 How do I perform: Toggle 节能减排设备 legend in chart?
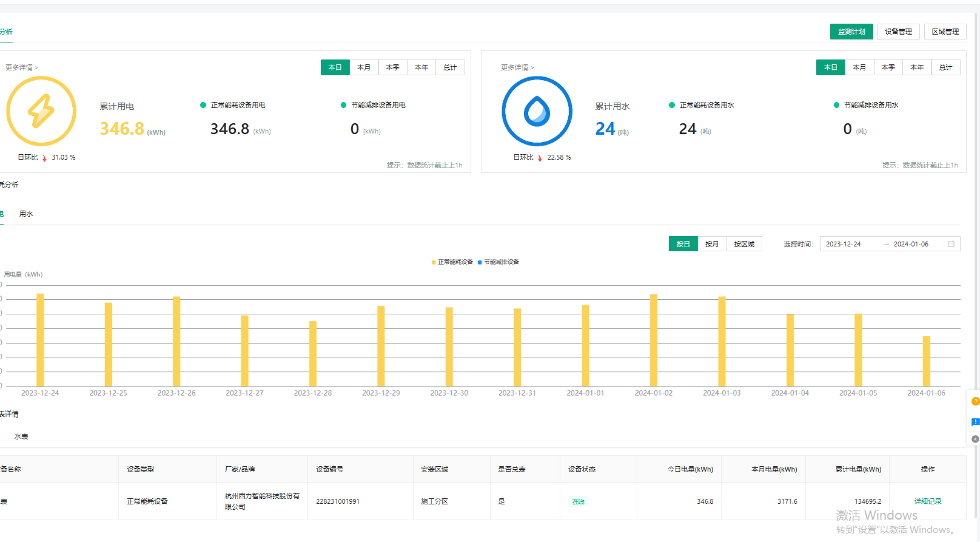coord(498,262)
